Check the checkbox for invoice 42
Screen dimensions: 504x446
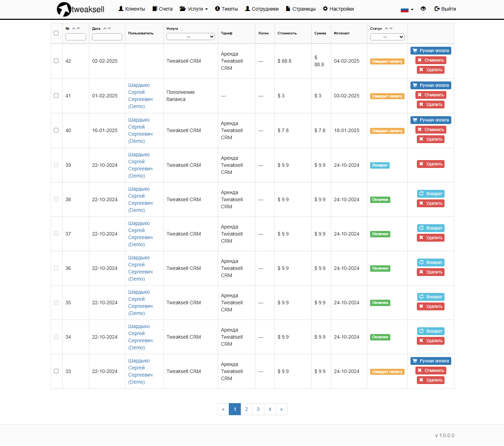[56, 61]
